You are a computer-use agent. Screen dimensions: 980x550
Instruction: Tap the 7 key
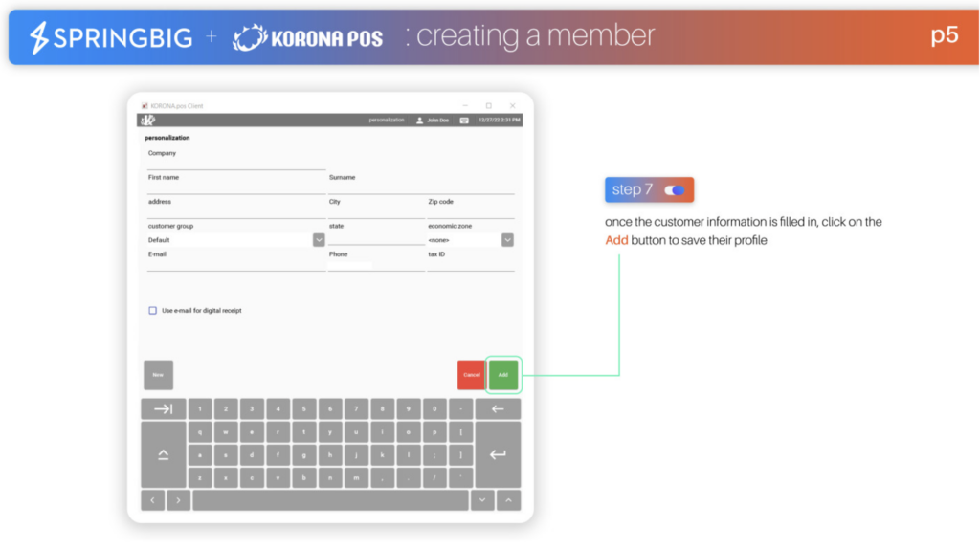point(356,408)
